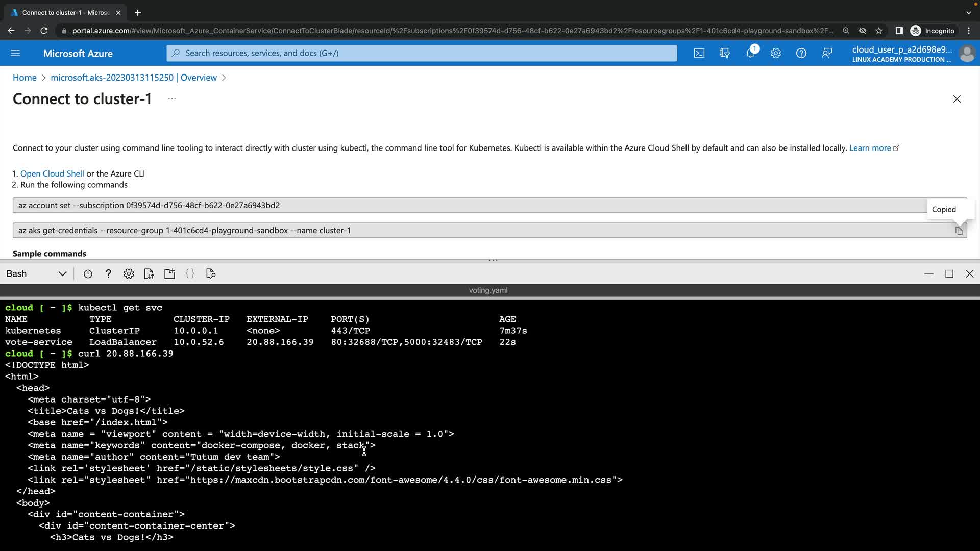Viewport: 980px width, 551px height.
Task: Click the Learn more link
Action: coord(870,148)
